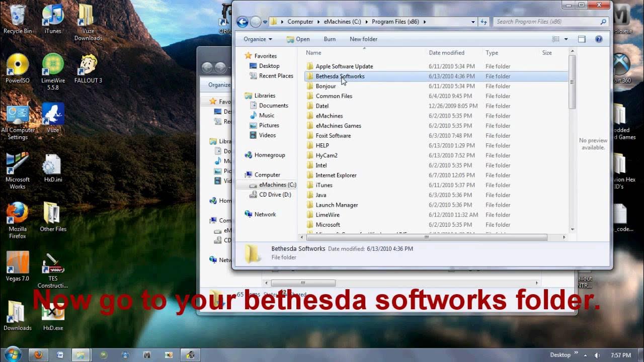The width and height of the screenshot is (644, 362).
Task: Go back with Explorer's Back arrow button
Action: pyautogui.click(x=243, y=22)
